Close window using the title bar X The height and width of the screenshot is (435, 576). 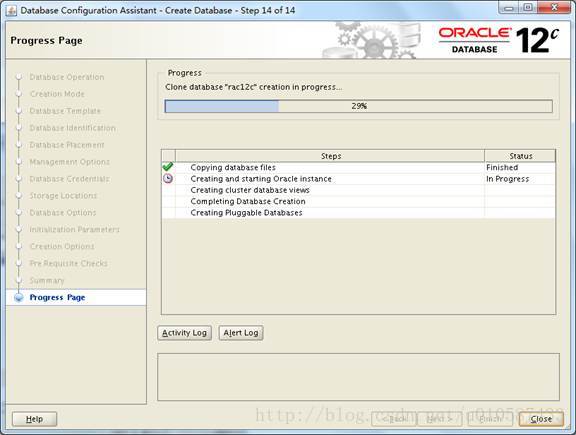click(x=554, y=8)
